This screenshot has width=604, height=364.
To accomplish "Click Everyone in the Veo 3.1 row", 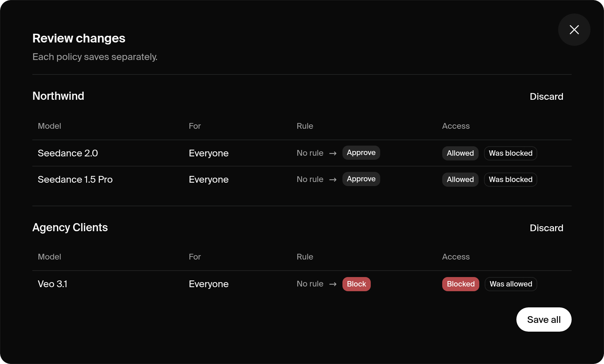I will [209, 284].
